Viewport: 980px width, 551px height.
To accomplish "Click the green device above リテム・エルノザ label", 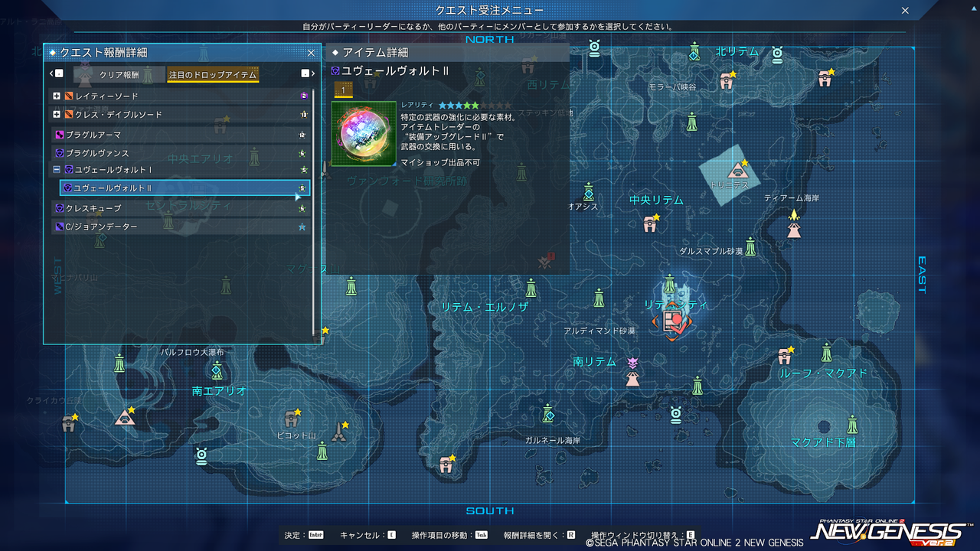I will (x=531, y=289).
